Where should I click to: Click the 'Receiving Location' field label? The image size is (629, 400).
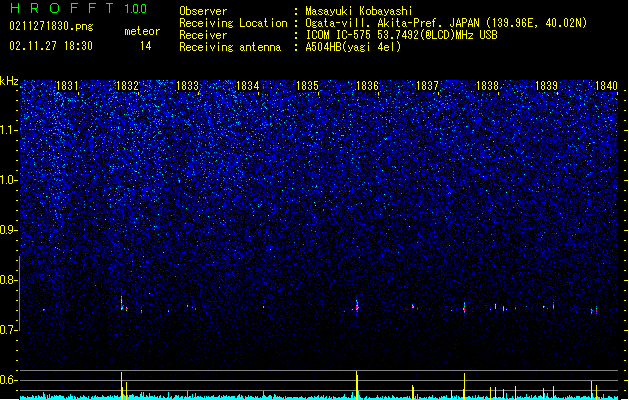(x=233, y=23)
